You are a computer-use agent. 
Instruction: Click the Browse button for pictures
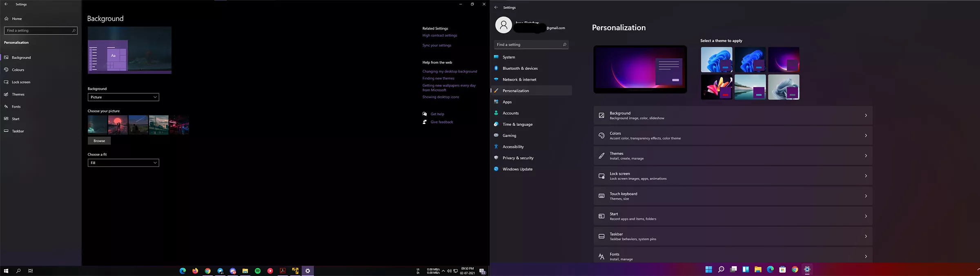(x=99, y=141)
